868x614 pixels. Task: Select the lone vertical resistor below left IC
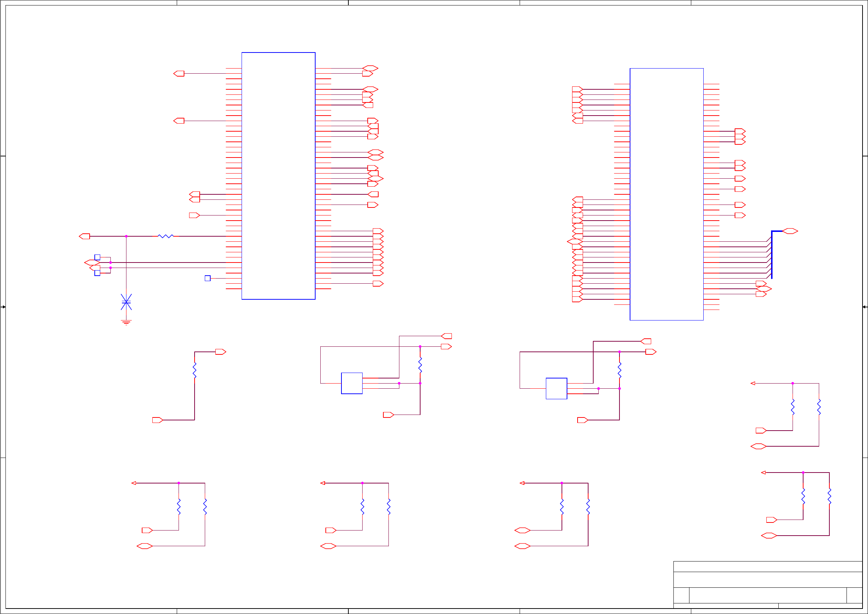tap(195, 370)
